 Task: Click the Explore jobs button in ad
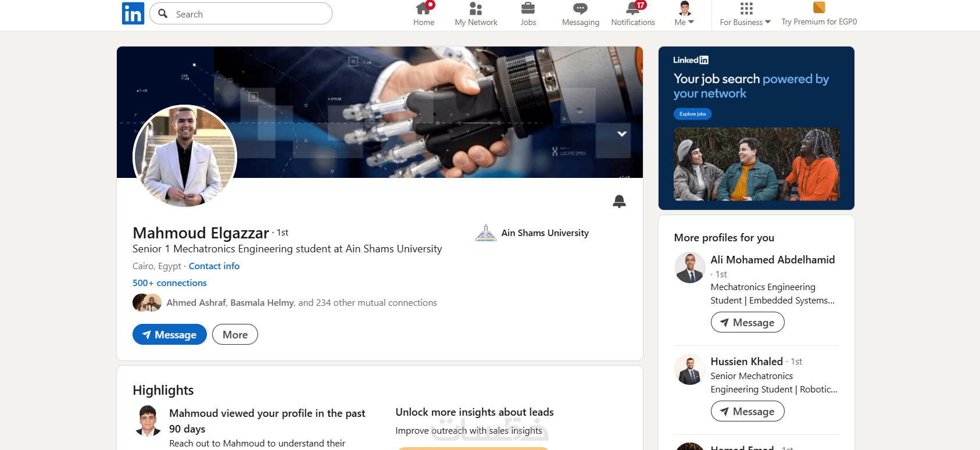pyautogui.click(x=692, y=114)
